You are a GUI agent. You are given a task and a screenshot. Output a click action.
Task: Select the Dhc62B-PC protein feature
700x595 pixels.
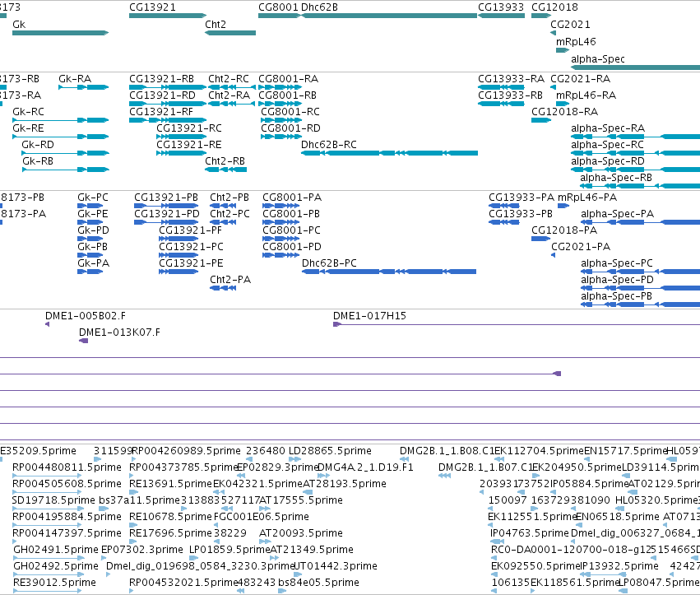[x=389, y=272]
